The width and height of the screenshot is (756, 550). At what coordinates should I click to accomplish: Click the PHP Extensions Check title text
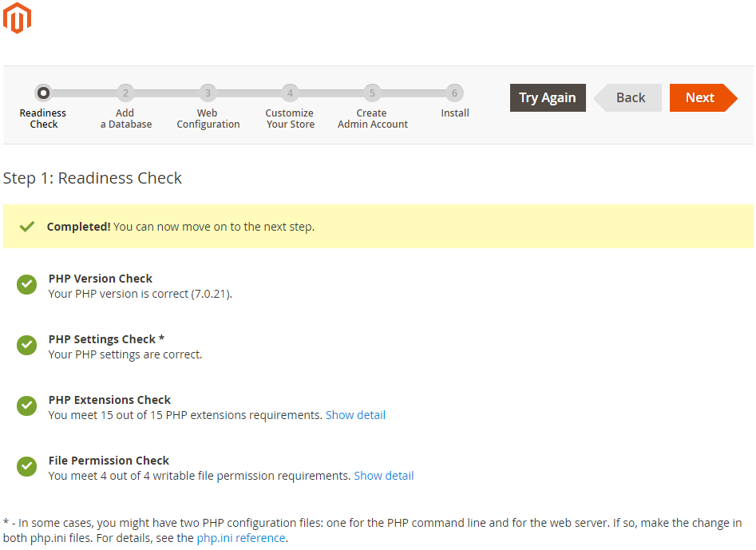coord(109,400)
